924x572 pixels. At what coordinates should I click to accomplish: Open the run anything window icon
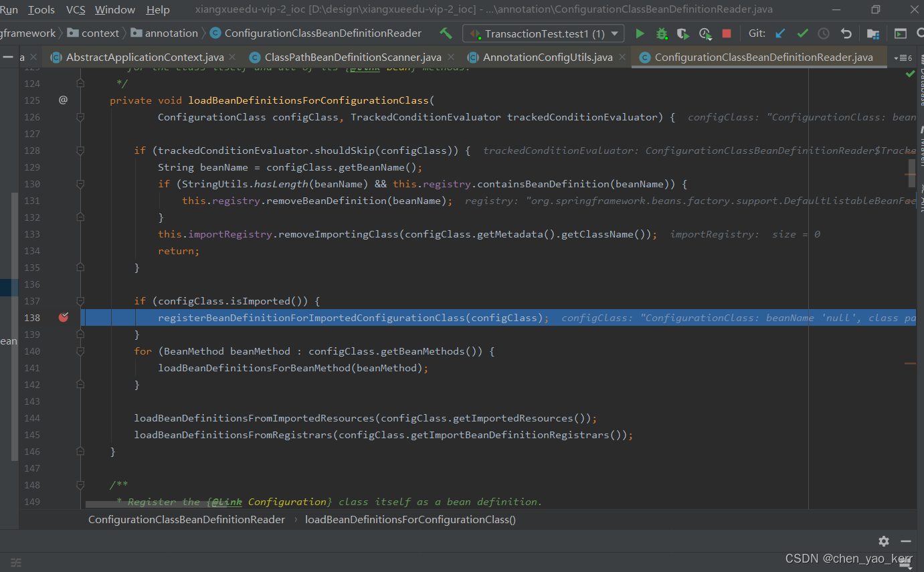tap(901, 33)
